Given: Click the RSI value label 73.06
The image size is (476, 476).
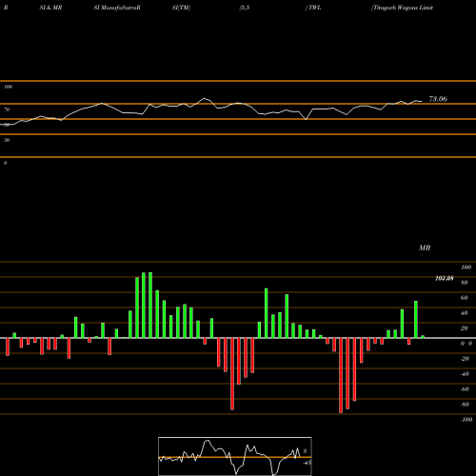Looking at the screenshot, I should pos(438,99).
